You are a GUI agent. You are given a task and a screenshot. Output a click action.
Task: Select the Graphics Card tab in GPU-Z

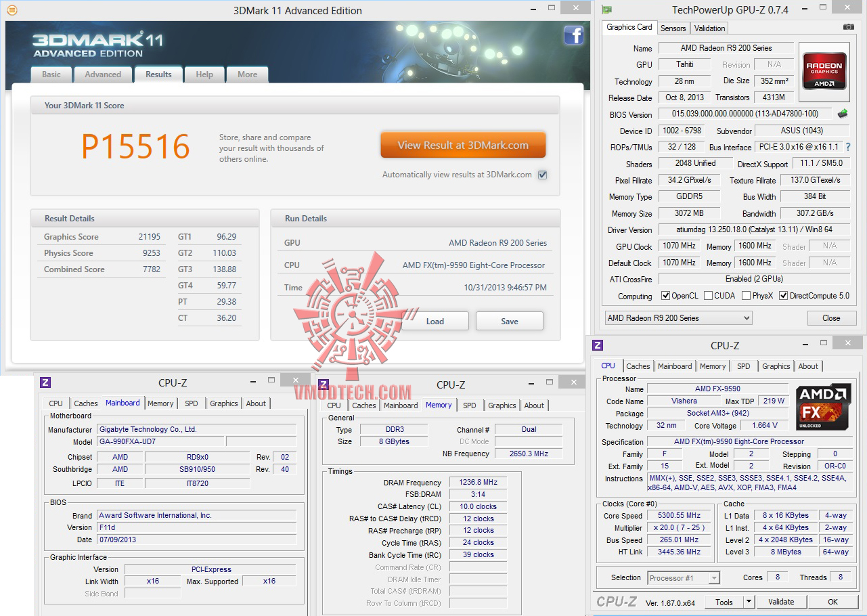629,27
